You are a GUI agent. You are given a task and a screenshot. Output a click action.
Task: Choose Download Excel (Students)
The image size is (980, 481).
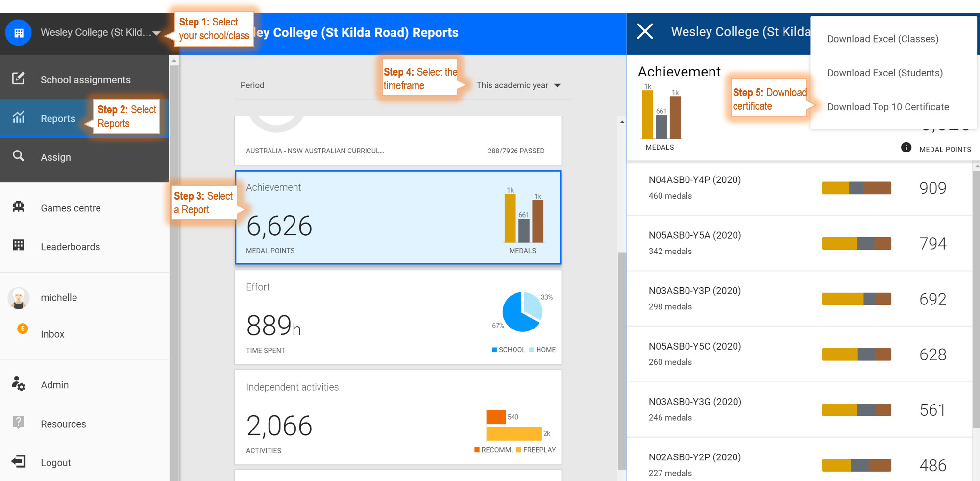884,73
